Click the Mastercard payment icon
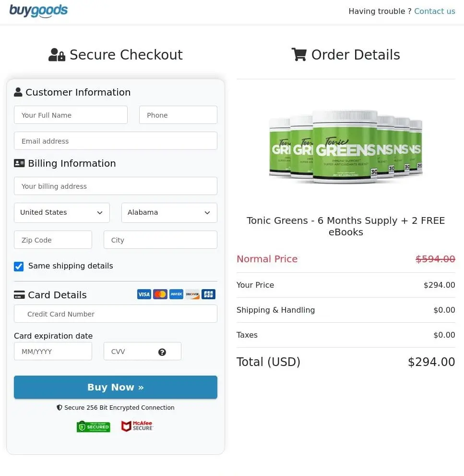Viewport: 464px width, 476px height. pos(160,294)
